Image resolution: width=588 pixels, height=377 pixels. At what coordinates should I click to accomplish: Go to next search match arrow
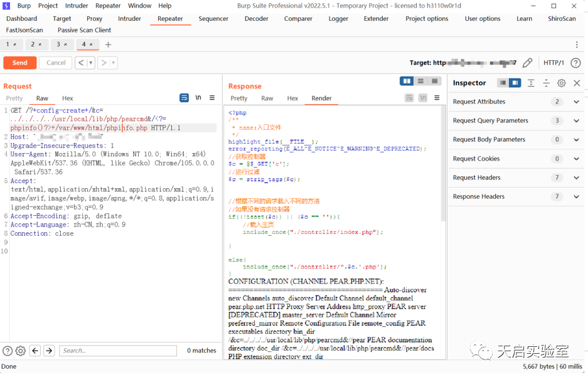[x=49, y=351]
